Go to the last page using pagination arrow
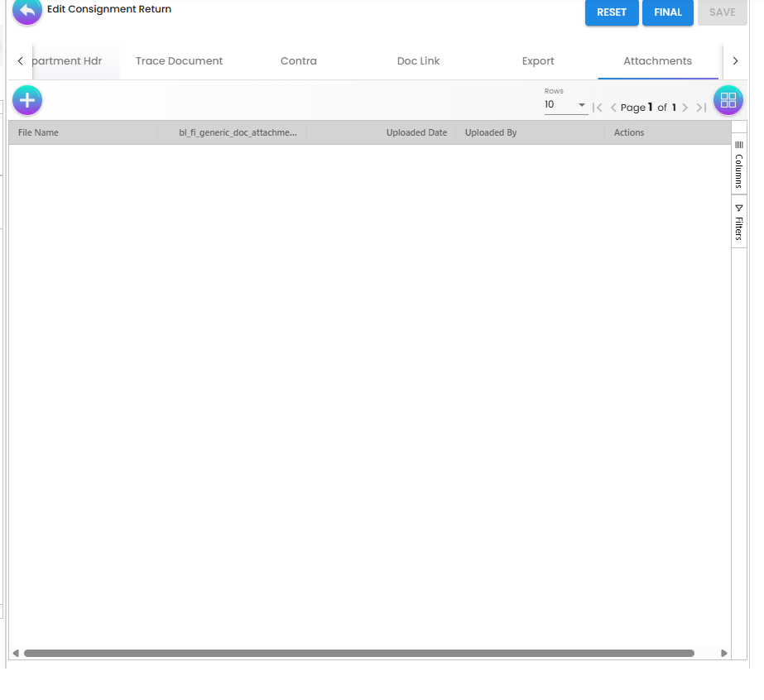This screenshot has width=764, height=700. [x=700, y=107]
